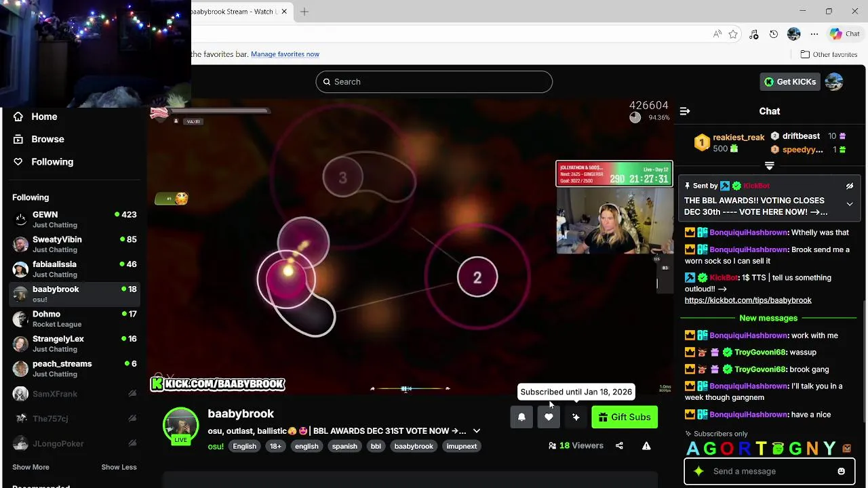Open Edge media control music icon
The height and width of the screenshot is (488, 868).
753,34
